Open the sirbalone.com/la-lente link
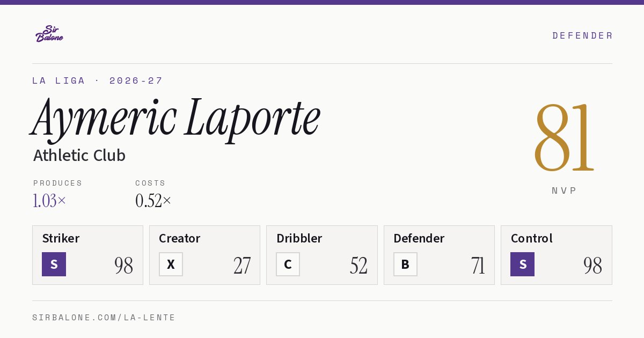The height and width of the screenshot is (338, 644). pos(104,318)
